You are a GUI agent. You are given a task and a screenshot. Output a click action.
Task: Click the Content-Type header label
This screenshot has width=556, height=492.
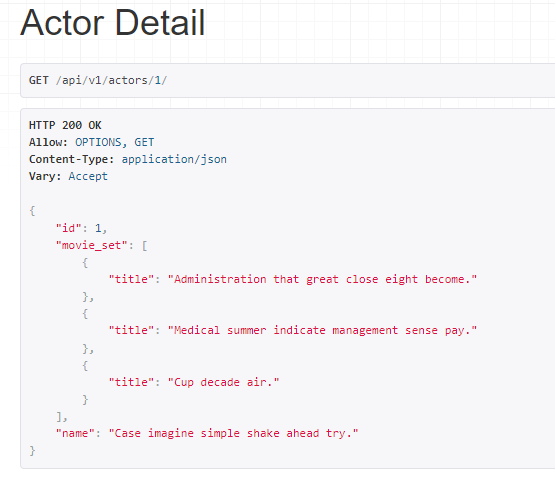[x=72, y=159]
